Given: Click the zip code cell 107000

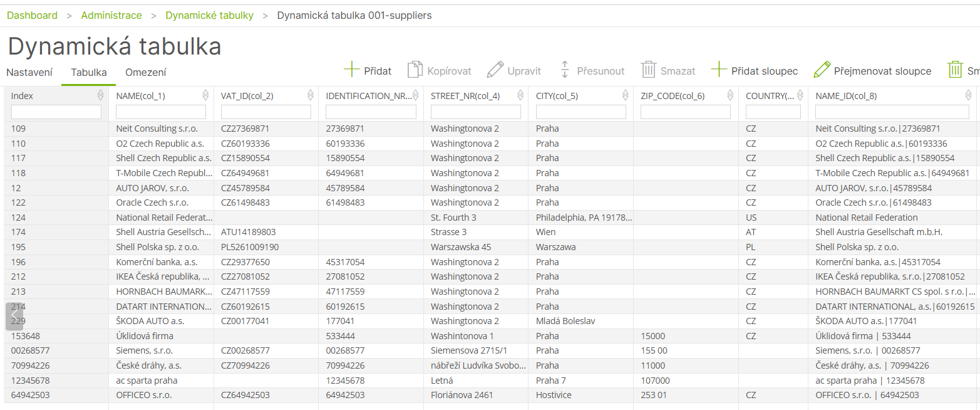Looking at the screenshot, I should tap(686, 381).
